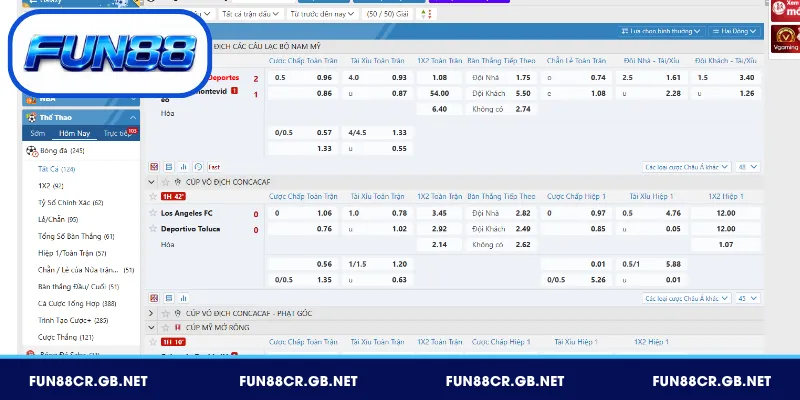800x400 pixels.
Task: Click the 1X2 Hiệp 1 draw odds 1.07
Action: point(726,244)
